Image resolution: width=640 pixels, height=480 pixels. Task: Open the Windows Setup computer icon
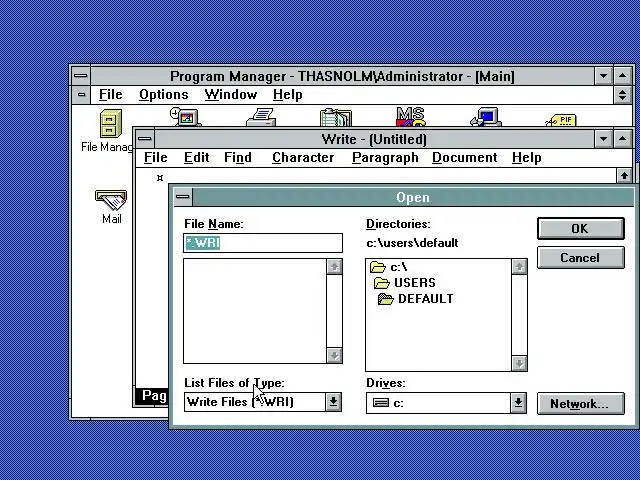click(x=486, y=117)
